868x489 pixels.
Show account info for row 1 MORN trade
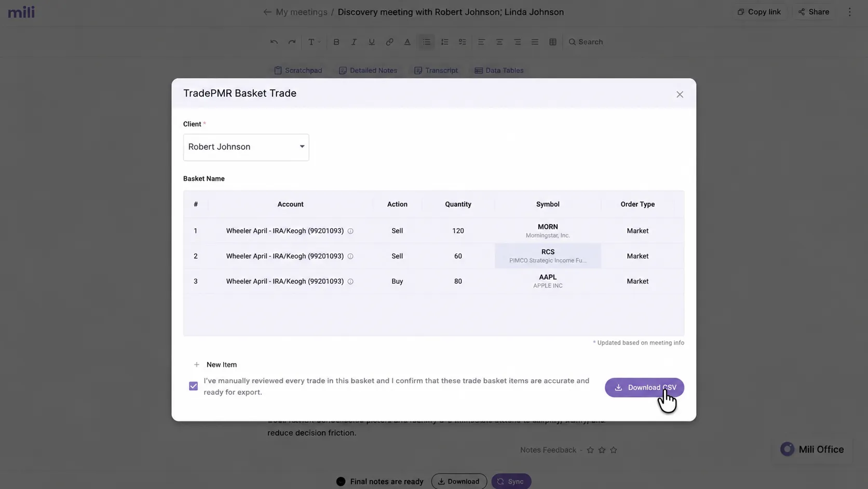[x=350, y=231]
